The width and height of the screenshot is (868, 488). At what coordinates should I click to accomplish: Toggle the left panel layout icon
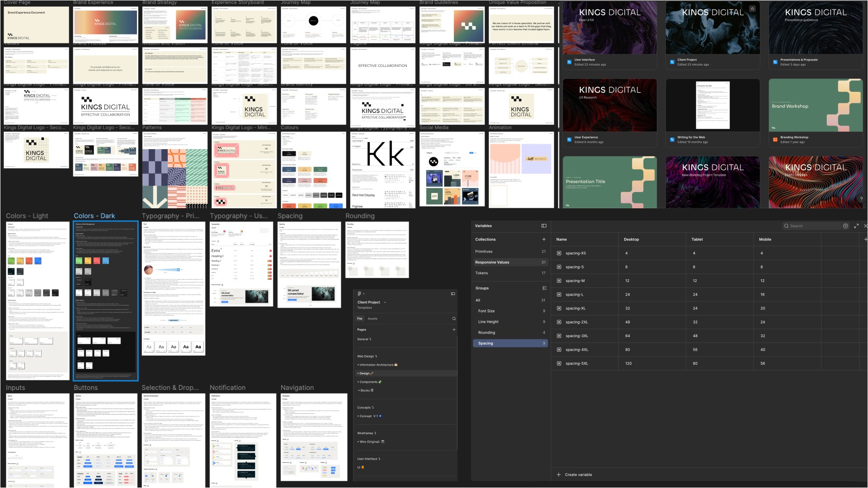[453, 294]
